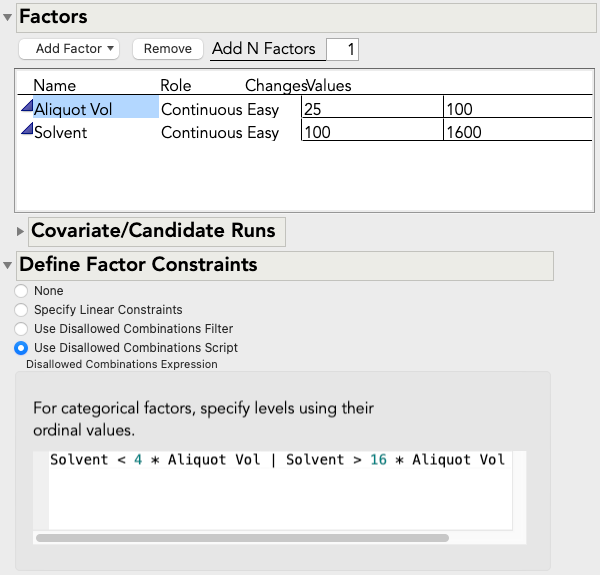This screenshot has width=600, height=575.
Task: Choose Use Disallowed Combinations Filter option
Action: [21, 329]
